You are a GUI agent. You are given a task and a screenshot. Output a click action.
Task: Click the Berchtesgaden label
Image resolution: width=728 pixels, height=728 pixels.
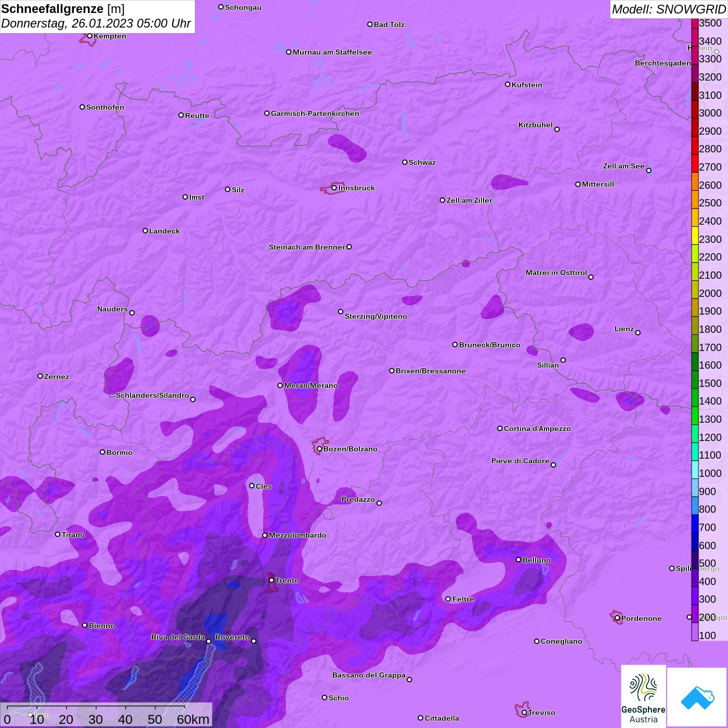click(663, 63)
